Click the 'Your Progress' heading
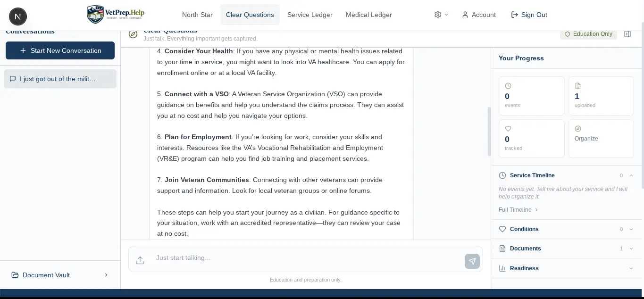This screenshot has width=644, height=299. tap(521, 58)
